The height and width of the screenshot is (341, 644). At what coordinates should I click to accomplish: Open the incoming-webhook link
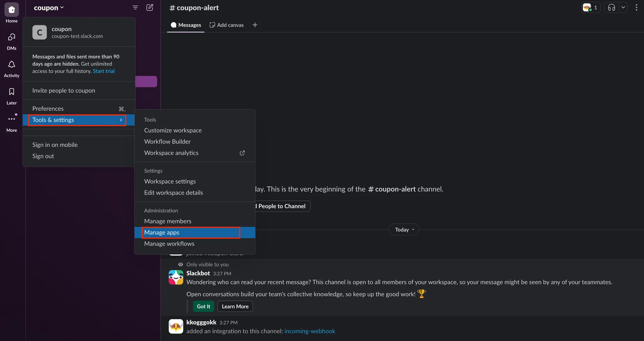(310, 331)
